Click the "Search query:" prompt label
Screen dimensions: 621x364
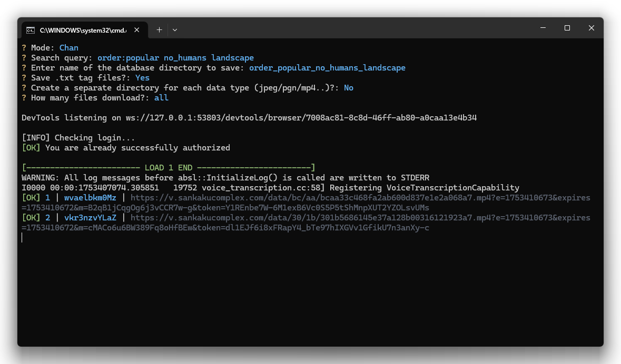coord(62,58)
